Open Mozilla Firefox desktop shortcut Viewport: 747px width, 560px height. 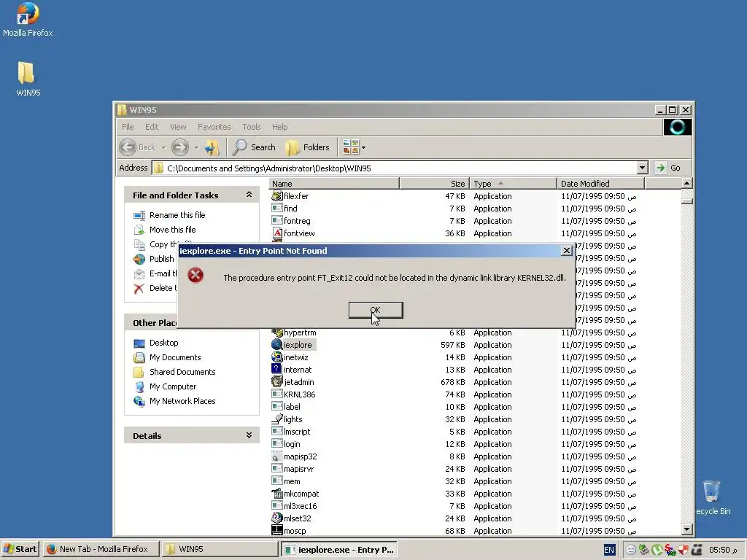click(x=28, y=20)
